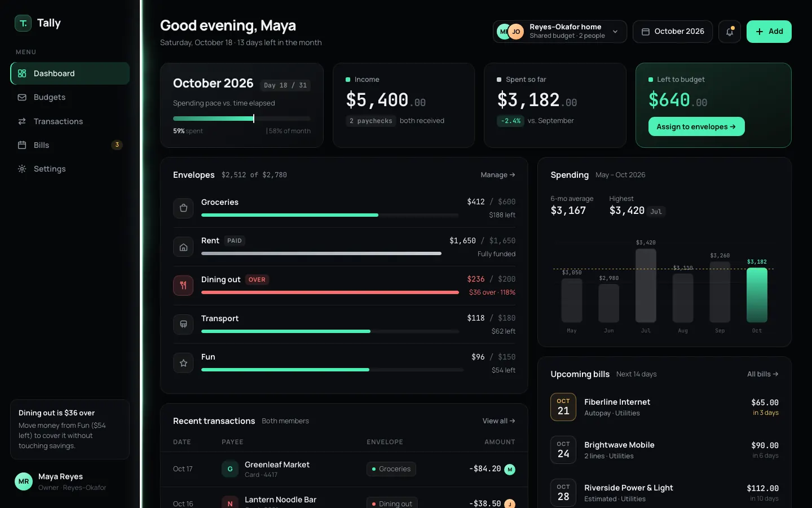Select the Oct 28 Riverside Power date tile
This screenshot has width=812, height=508.
[563, 493]
